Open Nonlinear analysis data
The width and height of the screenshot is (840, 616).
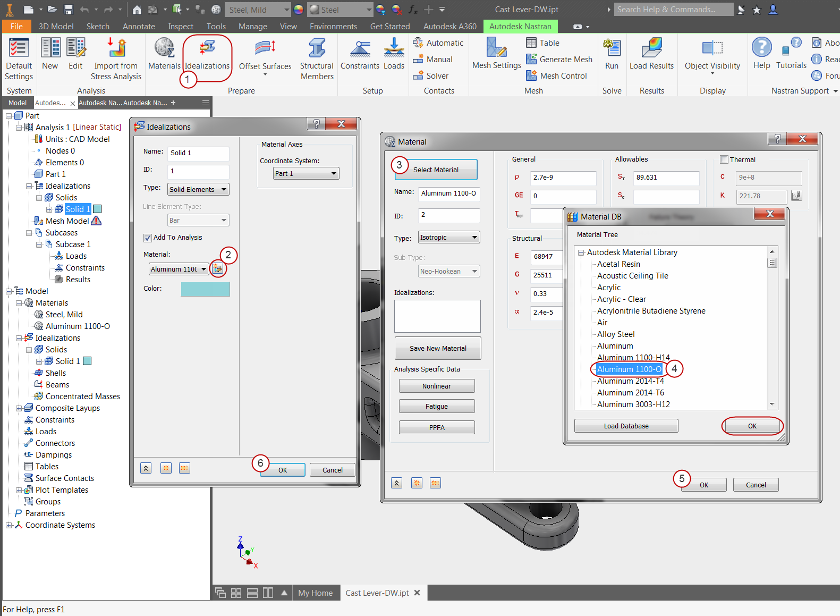click(437, 386)
